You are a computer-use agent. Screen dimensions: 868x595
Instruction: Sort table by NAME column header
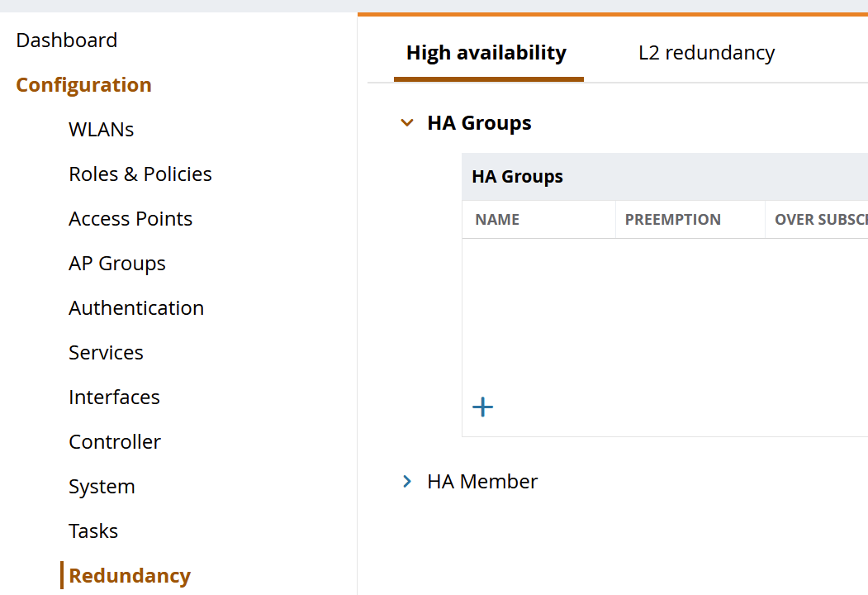tap(497, 219)
